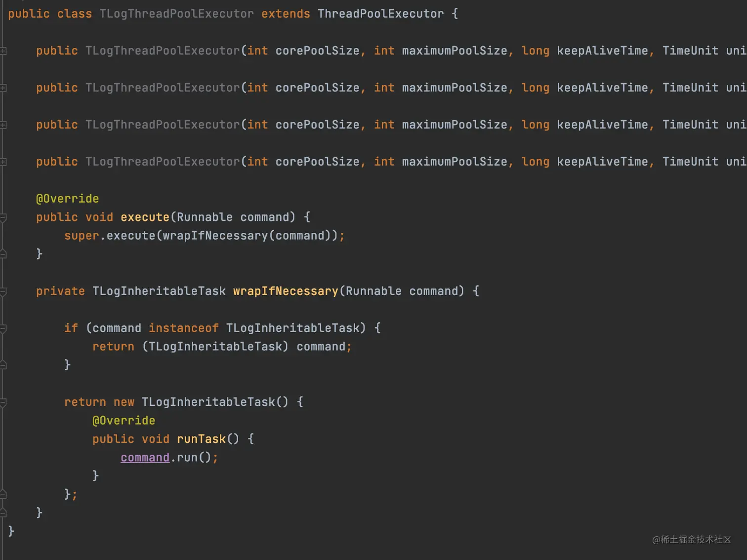Click the 'private' keyword
Screen dimensions: 747x560
coord(60,291)
